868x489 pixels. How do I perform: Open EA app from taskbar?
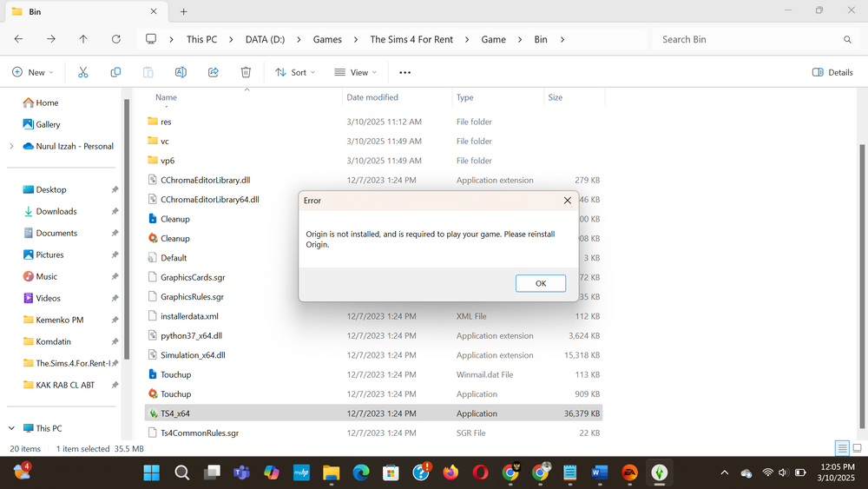[629, 472]
